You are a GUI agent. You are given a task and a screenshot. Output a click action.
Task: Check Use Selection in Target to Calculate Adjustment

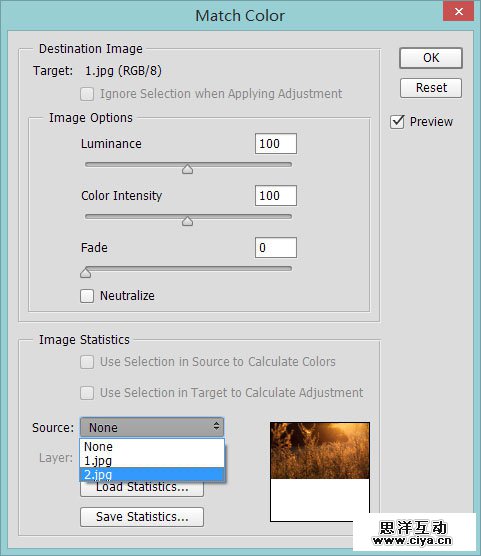(87, 393)
